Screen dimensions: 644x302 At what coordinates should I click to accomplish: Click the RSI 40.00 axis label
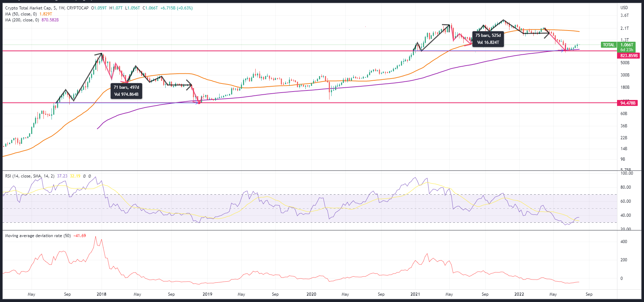[x=626, y=215]
